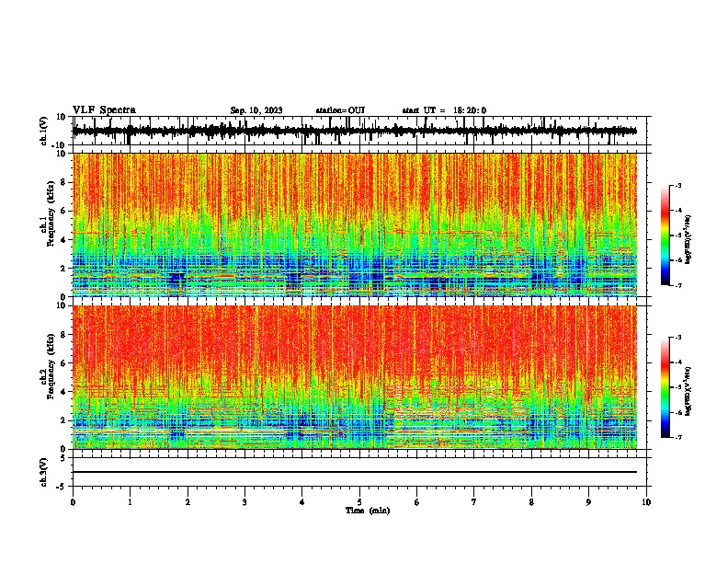Click time axis tick label '7'

(474, 502)
